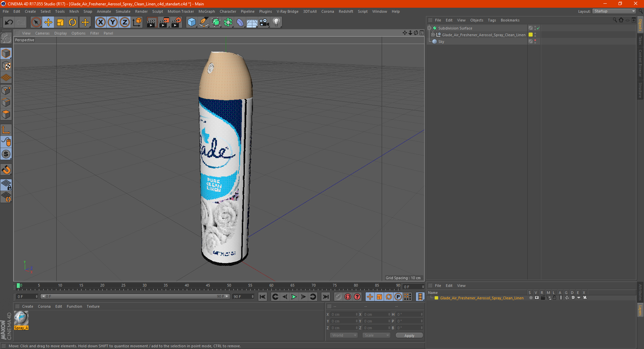Lock the workplane icon
The height and width of the screenshot is (349, 644).
click(x=6, y=185)
